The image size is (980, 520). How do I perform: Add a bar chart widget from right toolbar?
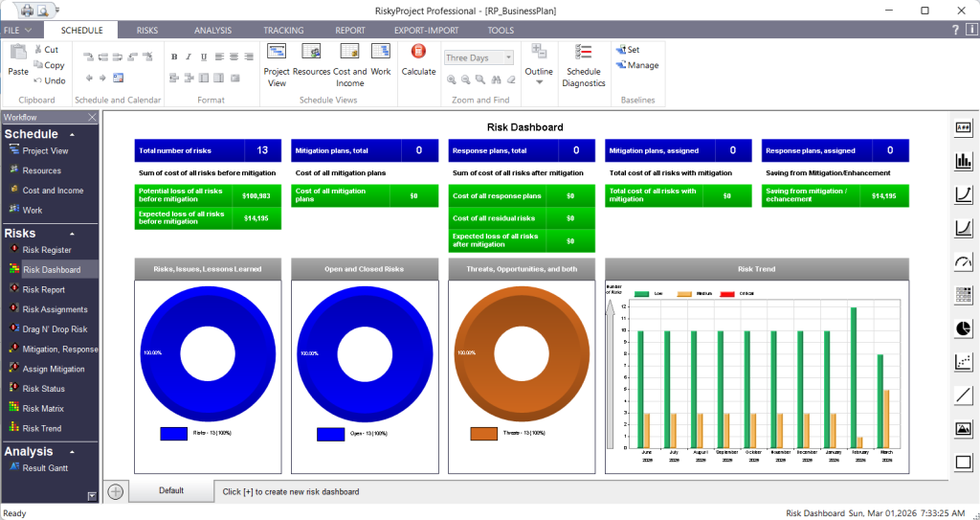(963, 161)
